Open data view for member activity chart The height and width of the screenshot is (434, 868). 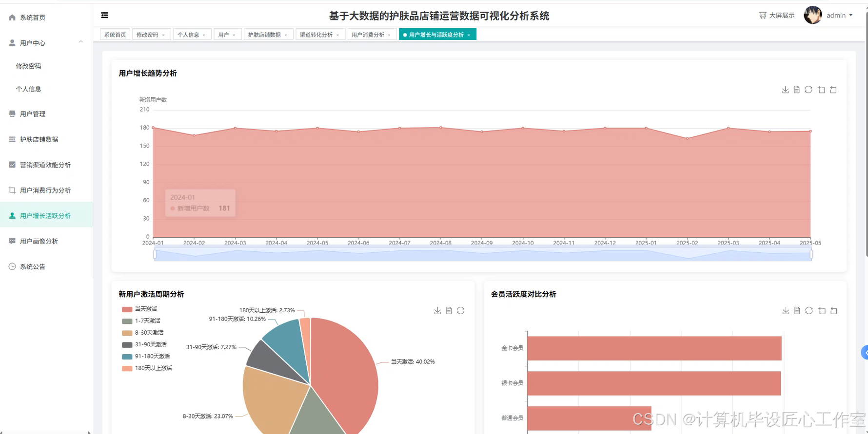pos(797,311)
